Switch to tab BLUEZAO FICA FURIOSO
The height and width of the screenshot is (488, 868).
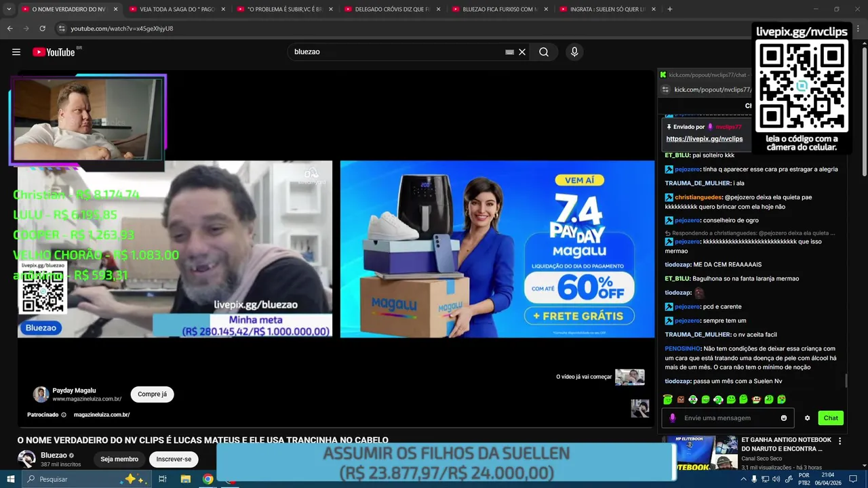coord(500,9)
